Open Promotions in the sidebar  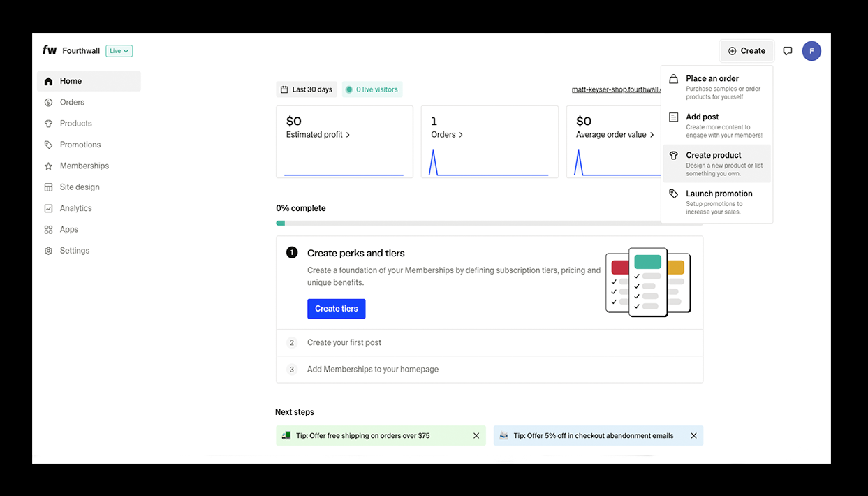pyautogui.click(x=80, y=145)
